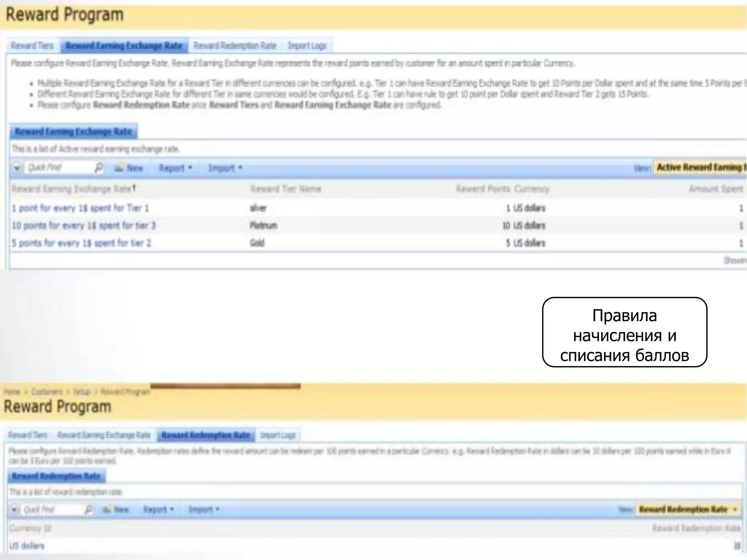Open '10 points for every 1$ spent for tier 3'

[x=84, y=225]
